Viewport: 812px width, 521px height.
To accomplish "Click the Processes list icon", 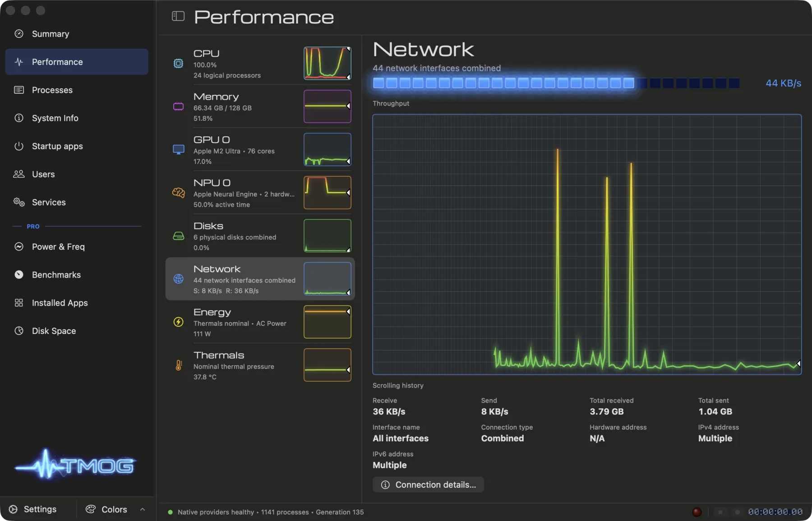I will pyautogui.click(x=18, y=90).
